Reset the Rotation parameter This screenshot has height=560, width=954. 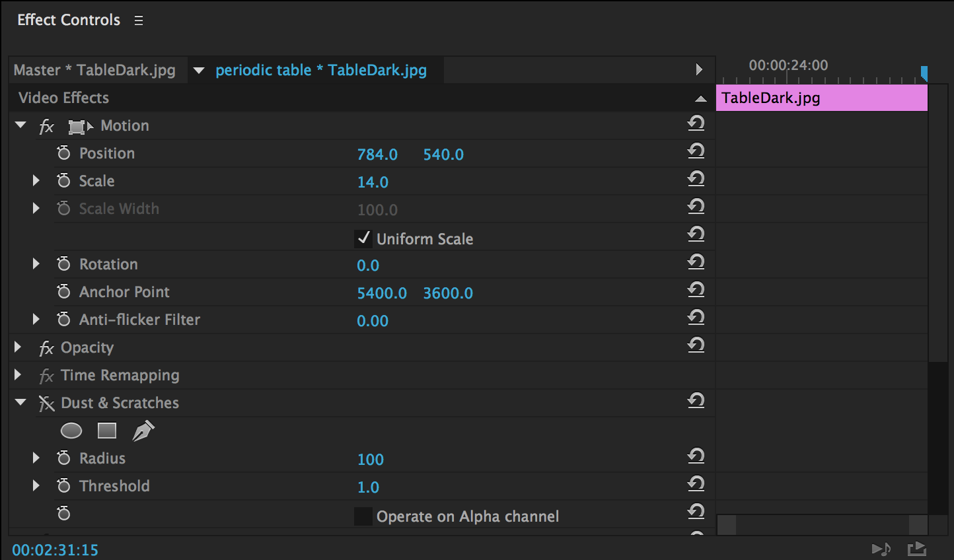(x=696, y=262)
